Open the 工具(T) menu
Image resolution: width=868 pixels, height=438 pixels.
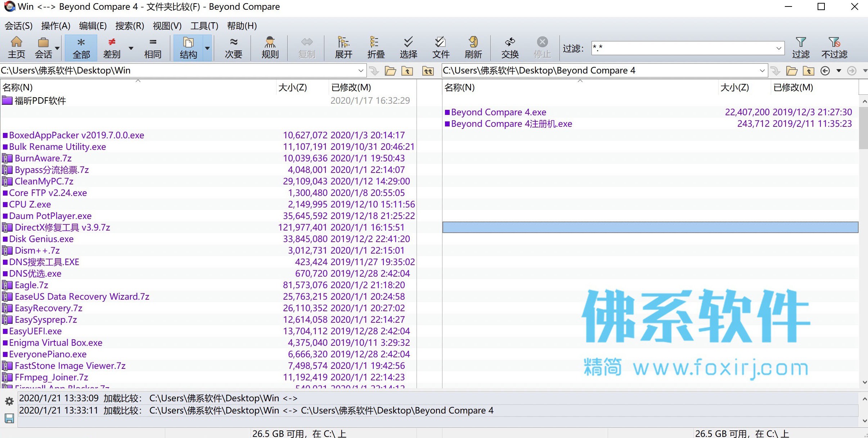coord(204,26)
